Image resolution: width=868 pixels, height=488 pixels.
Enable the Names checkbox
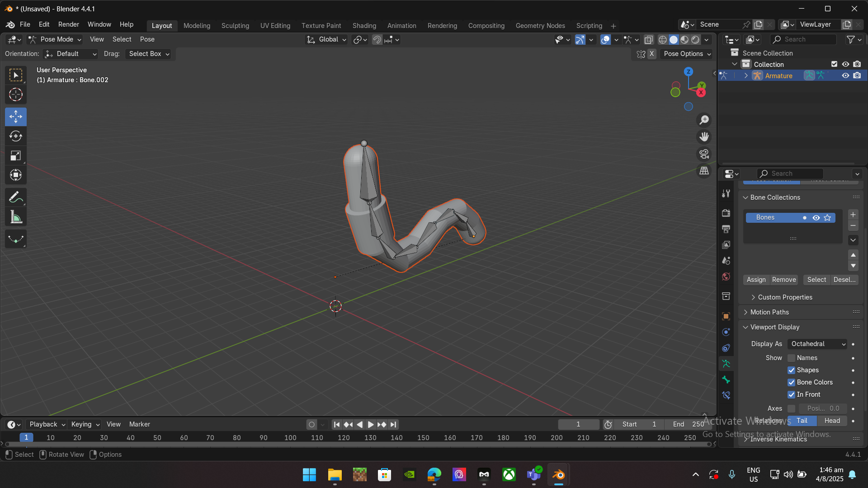[791, 358]
